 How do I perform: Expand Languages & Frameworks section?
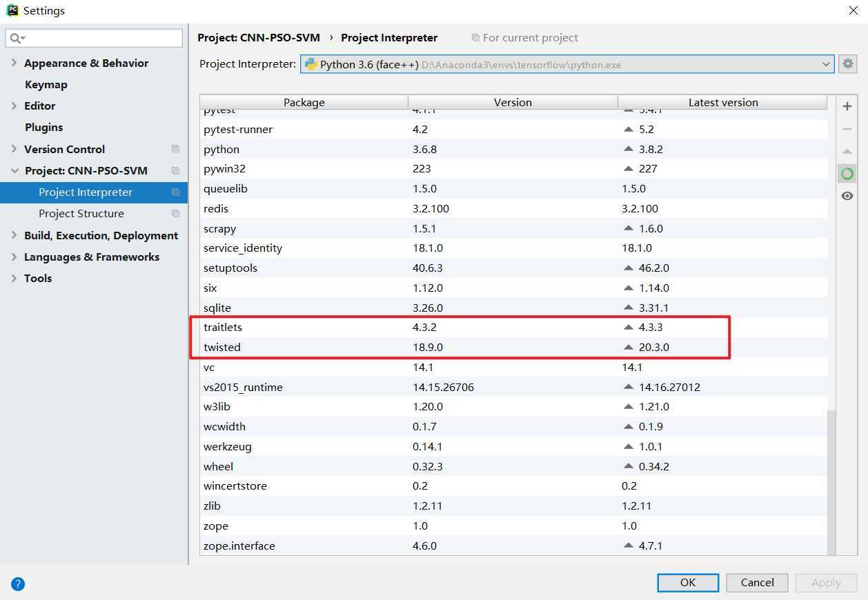(14, 257)
